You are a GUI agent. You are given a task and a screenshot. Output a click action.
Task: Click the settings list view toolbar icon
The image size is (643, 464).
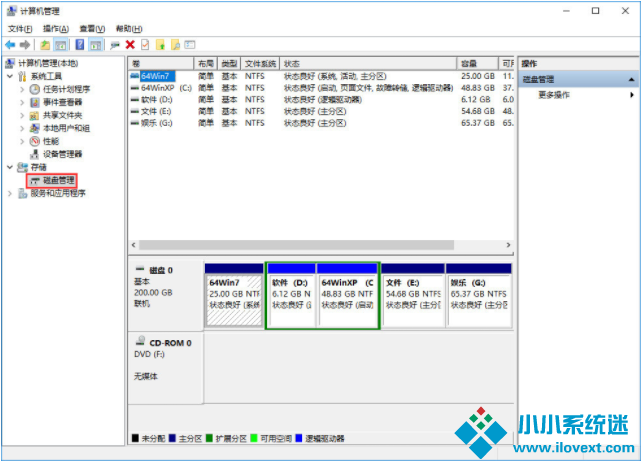tap(190, 45)
